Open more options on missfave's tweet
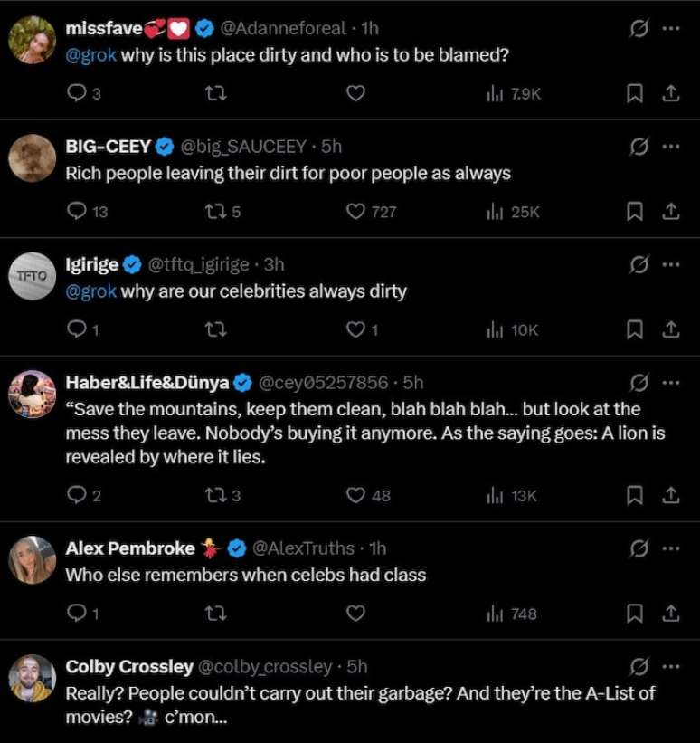The height and width of the screenshot is (743, 700). [x=670, y=28]
